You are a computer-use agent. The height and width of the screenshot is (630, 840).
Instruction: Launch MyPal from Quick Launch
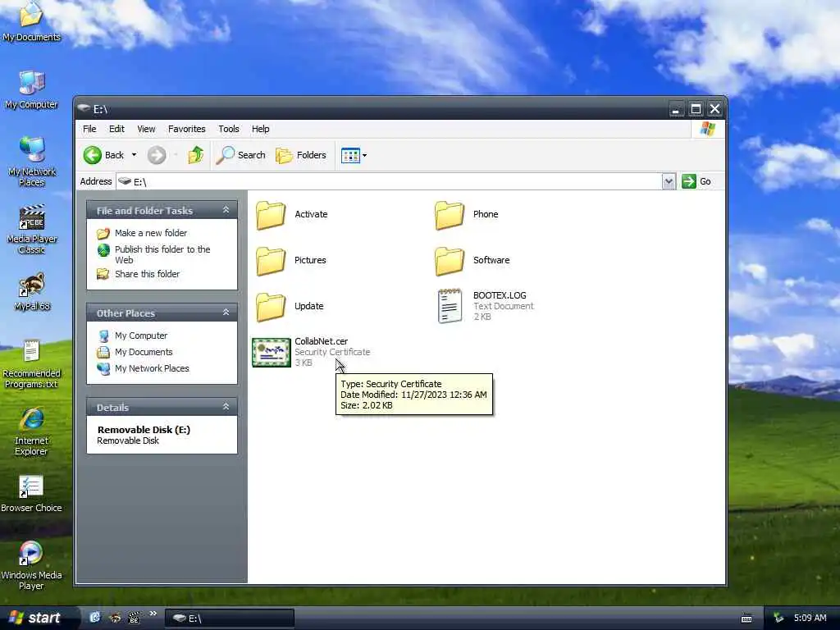[x=115, y=618]
